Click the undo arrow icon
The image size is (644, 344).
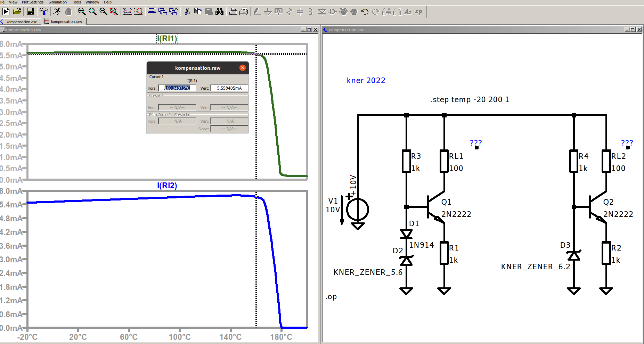click(365, 11)
